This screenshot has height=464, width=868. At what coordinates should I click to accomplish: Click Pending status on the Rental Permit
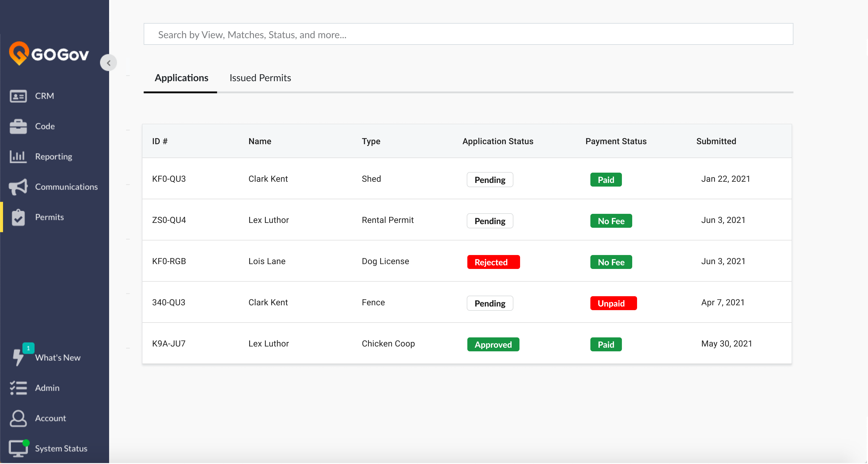489,221
